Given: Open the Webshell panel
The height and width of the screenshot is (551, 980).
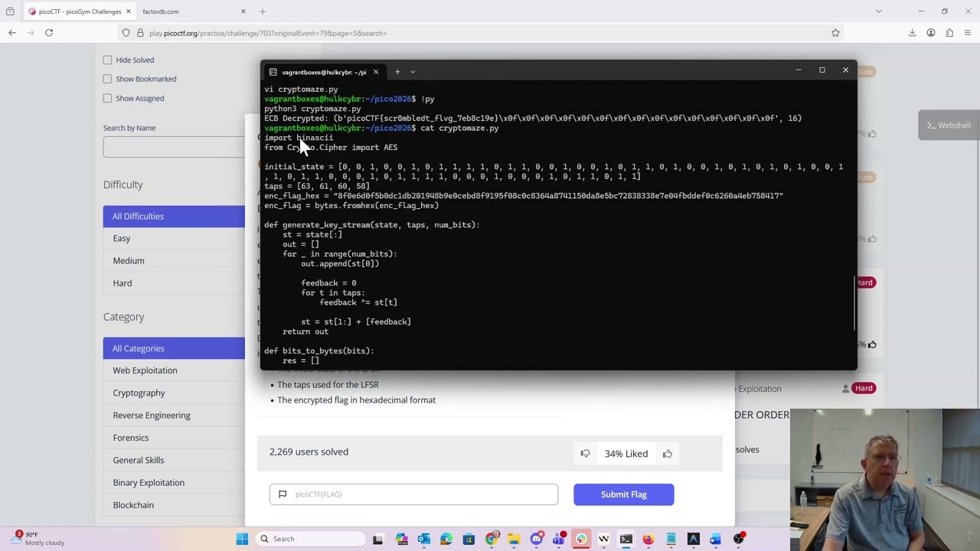Looking at the screenshot, I should pos(949,126).
